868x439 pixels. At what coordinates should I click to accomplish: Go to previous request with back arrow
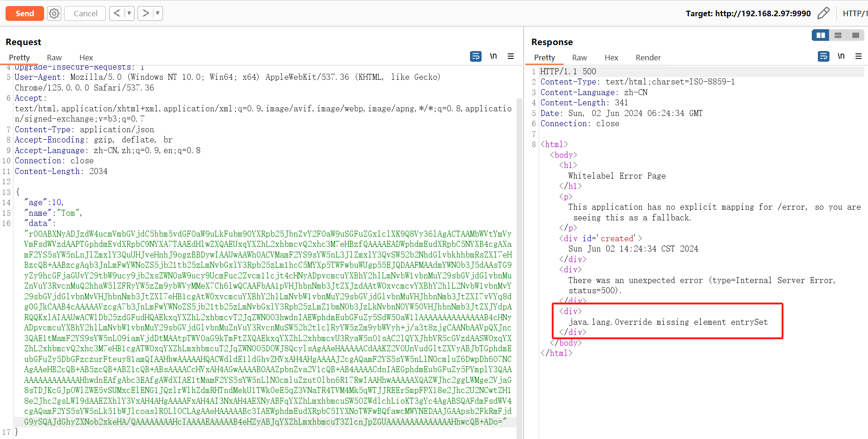pos(117,13)
